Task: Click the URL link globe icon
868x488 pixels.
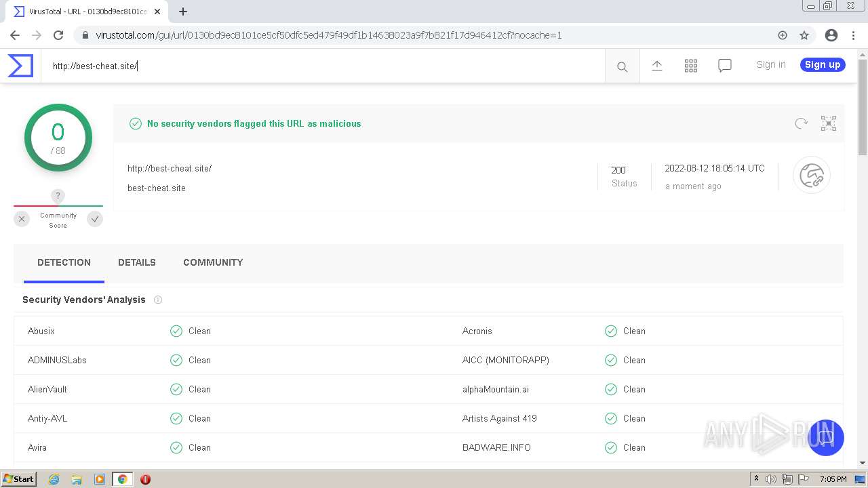Action: (812, 176)
